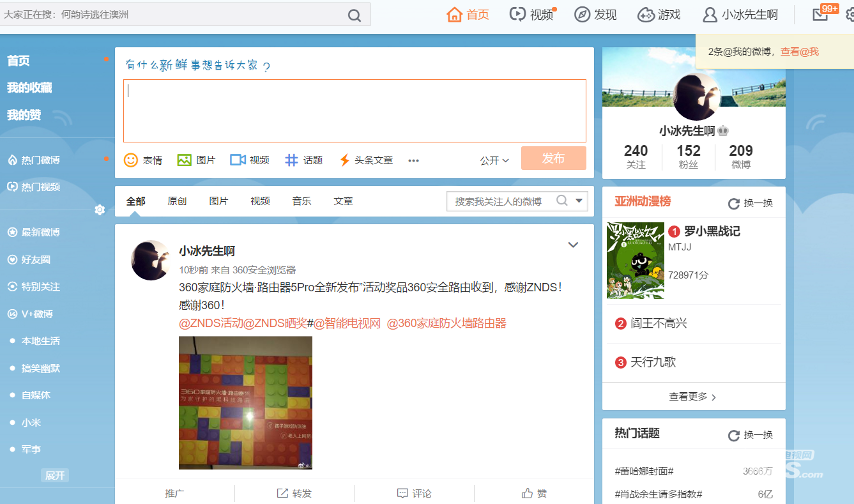Open the 首页 home icon in top navigation
Image resolution: width=854 pixels, height=504 pixels.
tap(454, 14)
